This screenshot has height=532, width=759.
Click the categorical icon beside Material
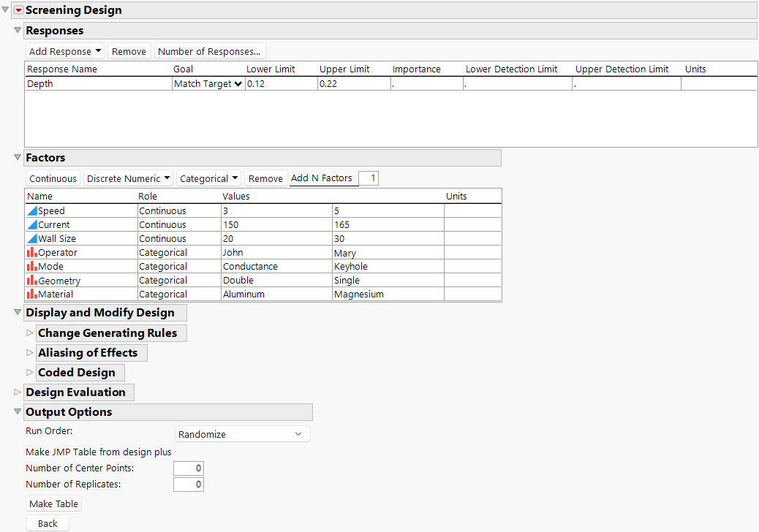pyautogui.click(x=32, y=294)
